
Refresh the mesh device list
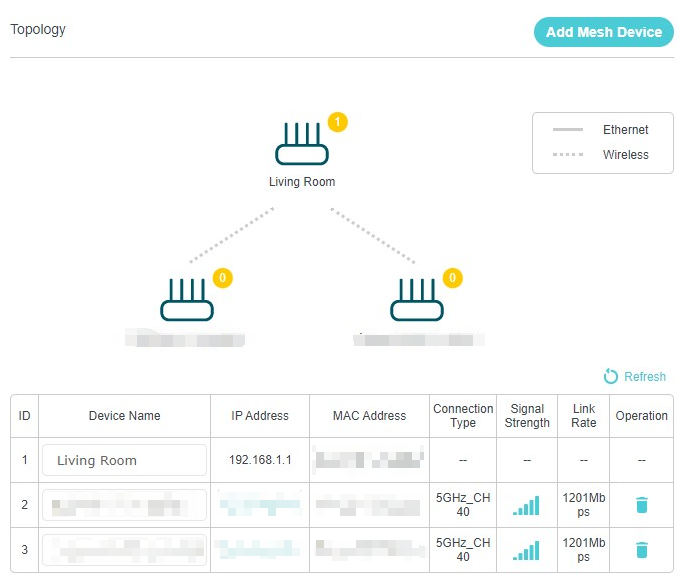click(x=634, y=376)
